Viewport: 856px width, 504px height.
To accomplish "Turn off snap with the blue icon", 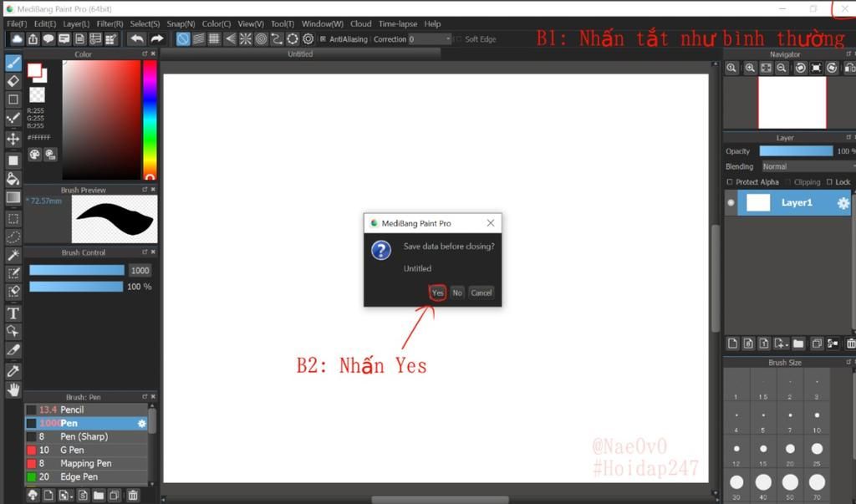I will click(183, 38).
